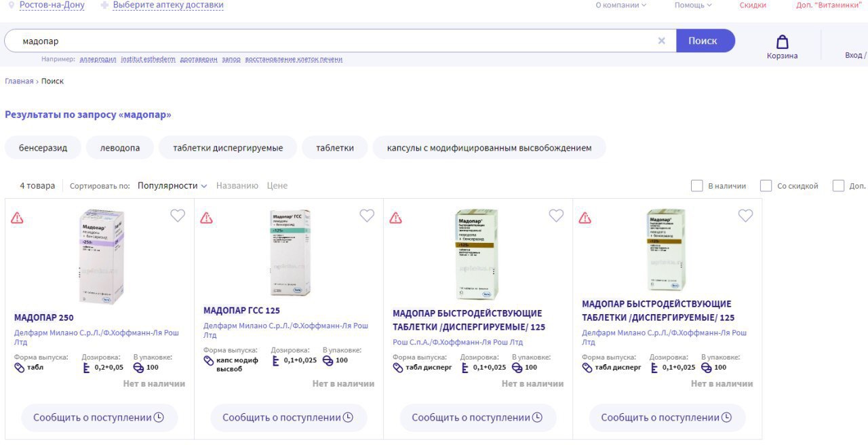The height and width of the screenshot is (445, 868).
Task: Favorite the last Мадопар dispersible card
Action: pos(745,216)
